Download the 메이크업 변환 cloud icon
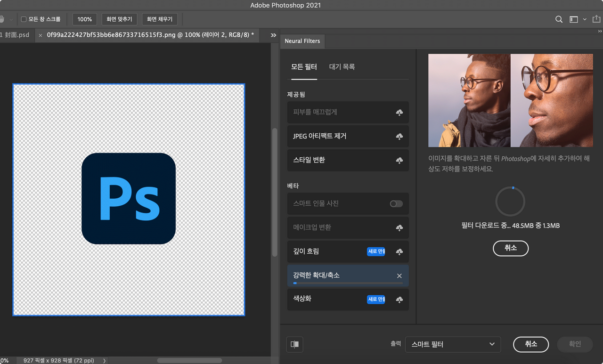Screen dimensions: 603x364 tap(399, 228)
